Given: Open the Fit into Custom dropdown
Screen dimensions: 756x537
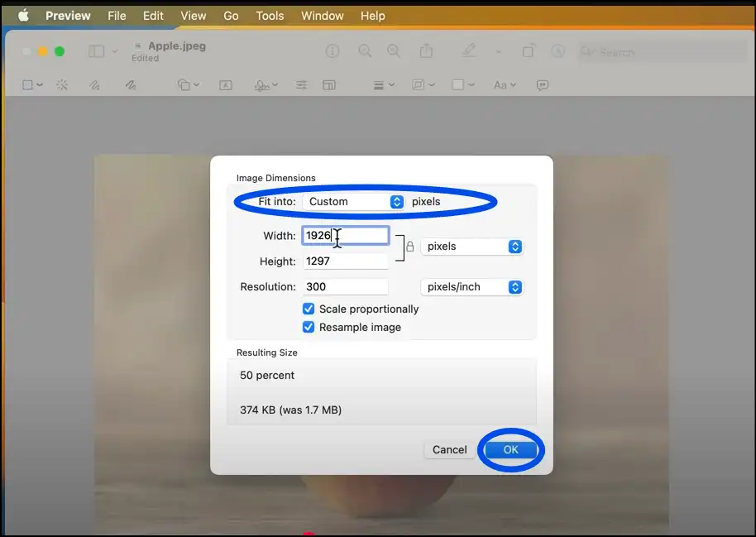Looking at the screenshot, I should pos(353,202).
